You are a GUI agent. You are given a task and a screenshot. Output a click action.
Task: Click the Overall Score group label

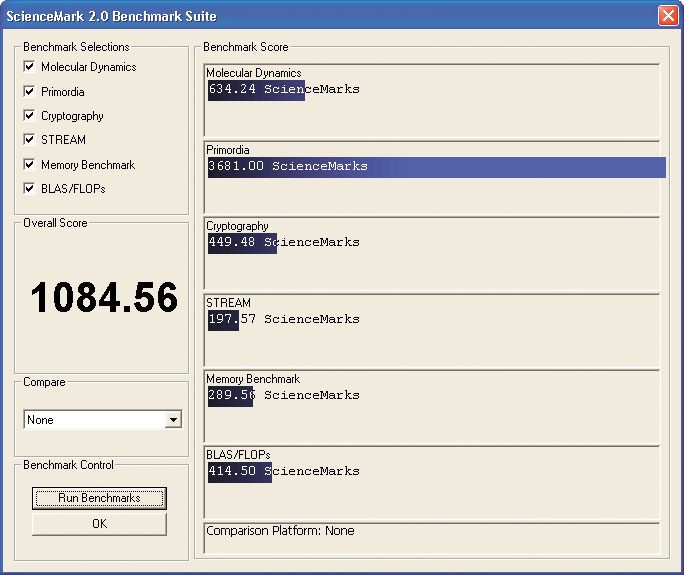click(55, 223)
